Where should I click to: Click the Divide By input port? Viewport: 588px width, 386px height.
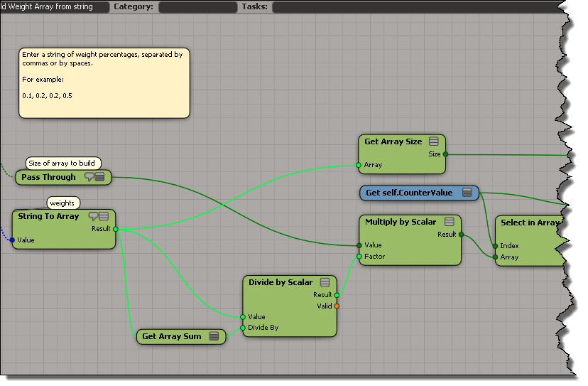pyautogui.click(x=243, y=328)
